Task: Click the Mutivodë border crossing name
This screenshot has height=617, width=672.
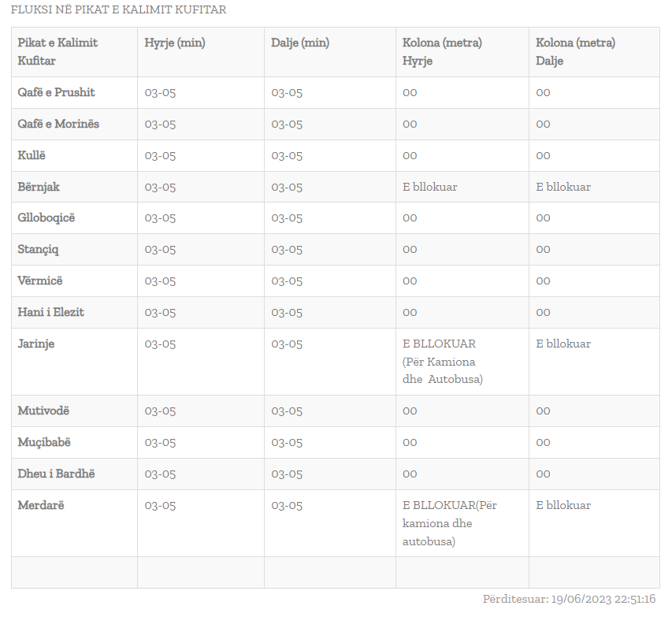Action: pos(43,411)
